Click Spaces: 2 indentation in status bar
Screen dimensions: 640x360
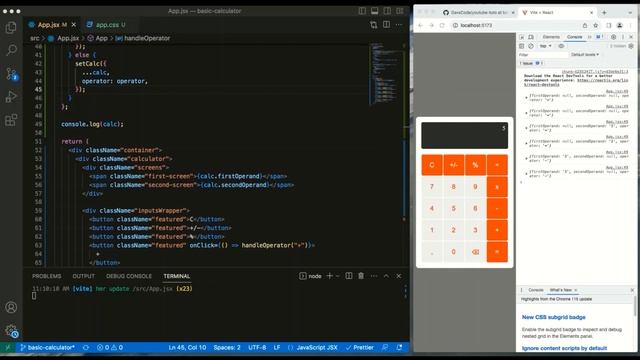tap(227, 348)
